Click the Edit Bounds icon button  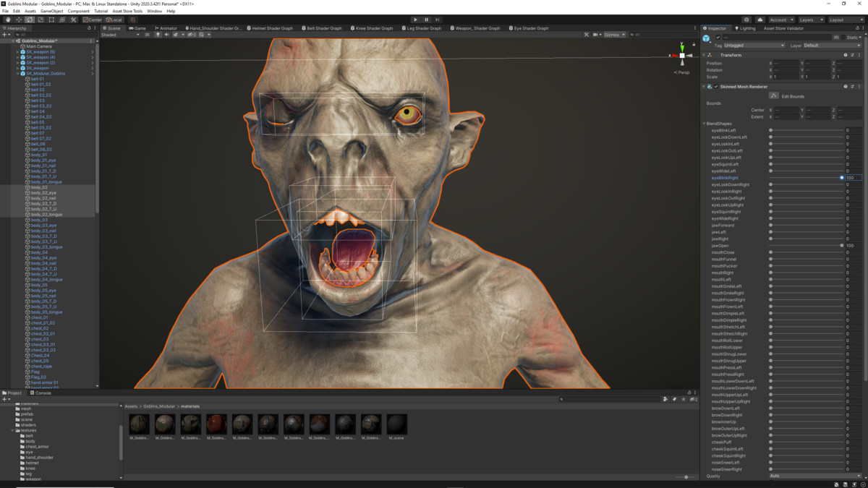[774, 95]
